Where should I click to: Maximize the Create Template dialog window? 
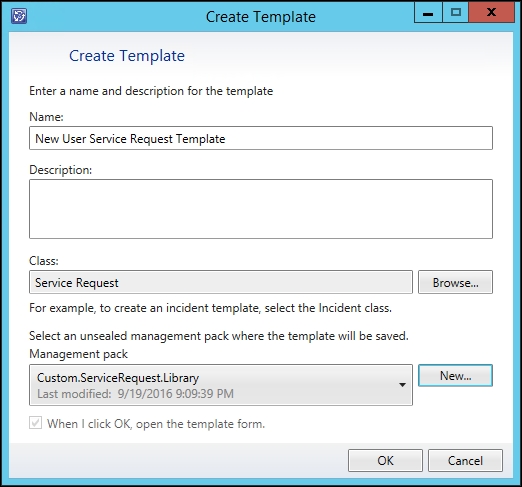click(455, 13)
